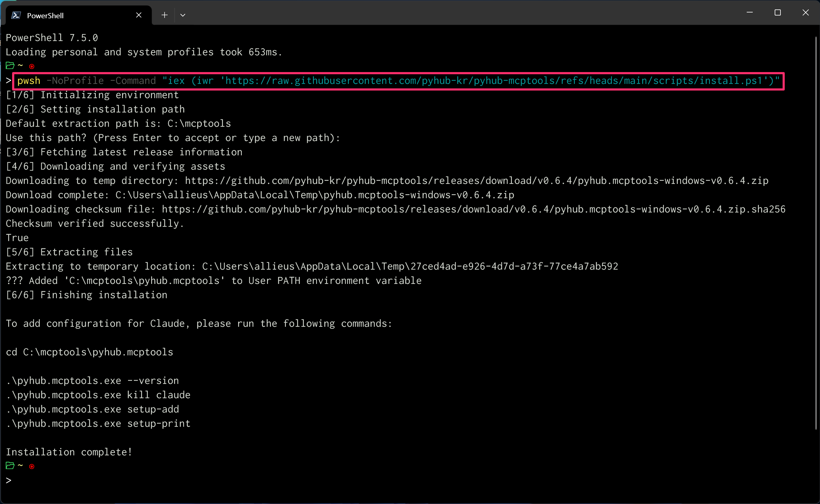820x504 pixels.
Task: Click the "setup-add" command line
Action: point(93,409)
